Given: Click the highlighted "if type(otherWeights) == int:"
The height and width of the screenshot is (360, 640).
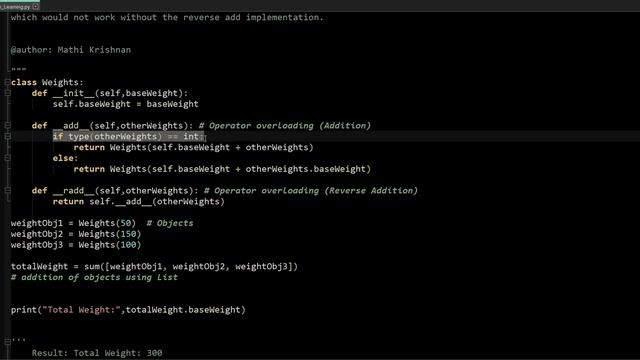Looking at the screenshot, I should [128, 136].
